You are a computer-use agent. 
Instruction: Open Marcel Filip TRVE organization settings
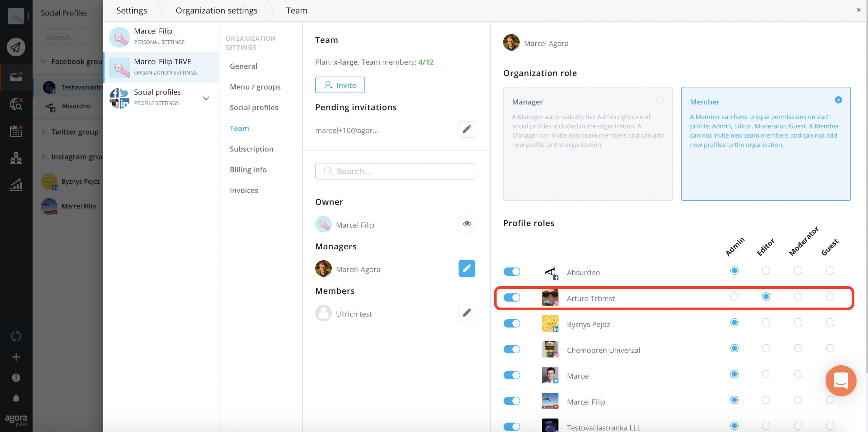pos(161,67)
